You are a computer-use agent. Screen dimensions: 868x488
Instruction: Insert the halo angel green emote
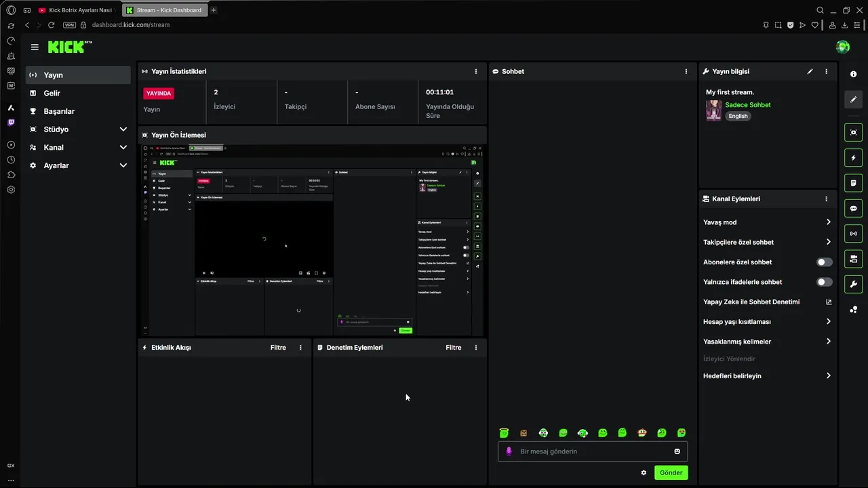point(504,432)
